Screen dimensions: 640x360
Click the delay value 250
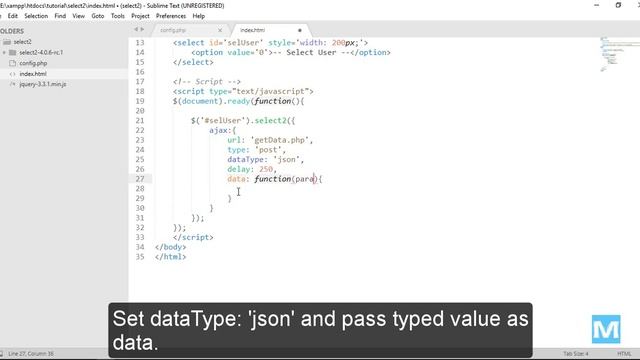click(x=266, y=169)
